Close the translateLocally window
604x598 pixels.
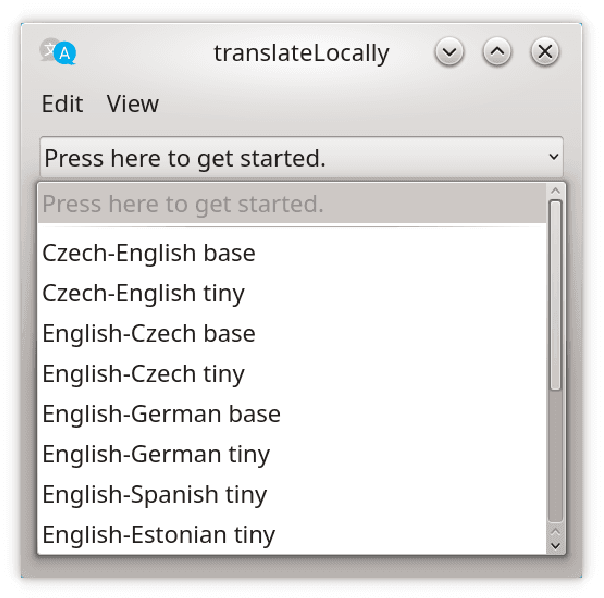[544, 52]
